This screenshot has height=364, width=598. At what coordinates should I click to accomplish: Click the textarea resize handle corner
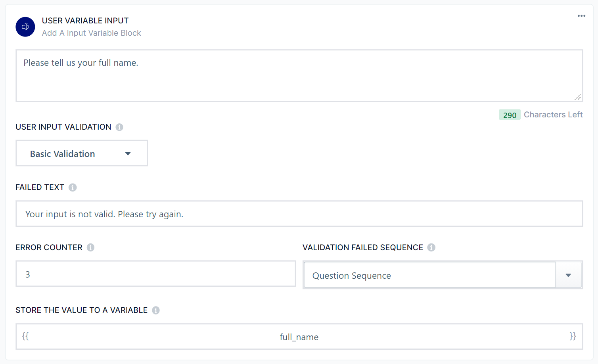tap(578, 97)
